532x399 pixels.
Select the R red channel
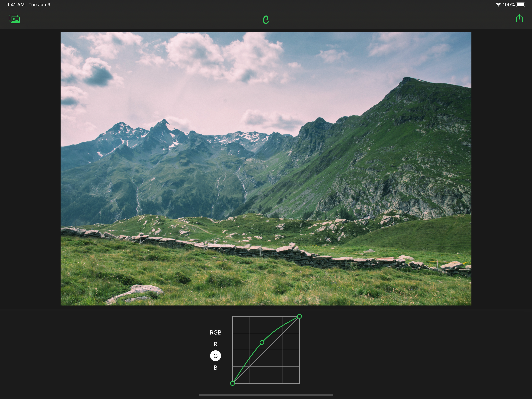pyautogui.click(x=216, y=344)
